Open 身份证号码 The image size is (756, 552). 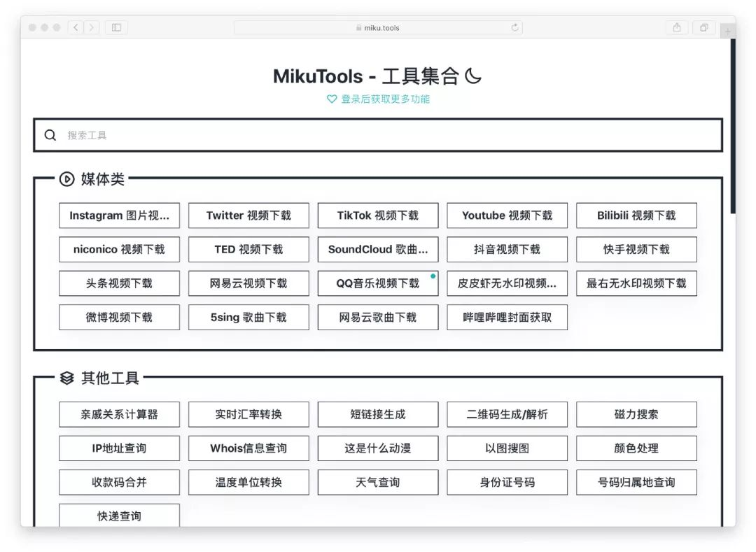507,482
